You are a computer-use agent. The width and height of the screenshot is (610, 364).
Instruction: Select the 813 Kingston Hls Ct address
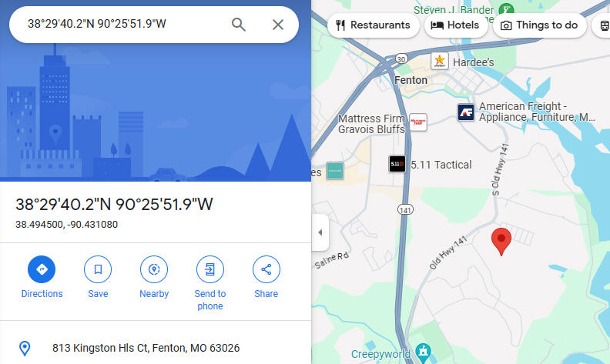(146, 348)
